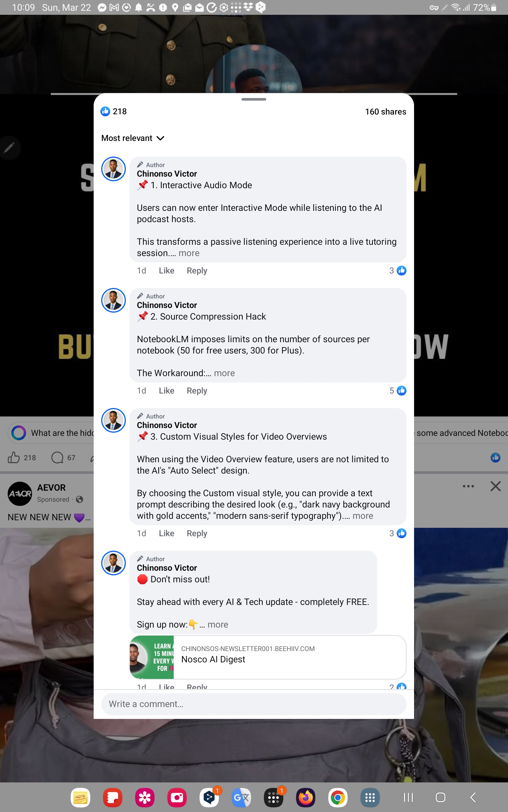Launch Firefox from the dock

305,797
